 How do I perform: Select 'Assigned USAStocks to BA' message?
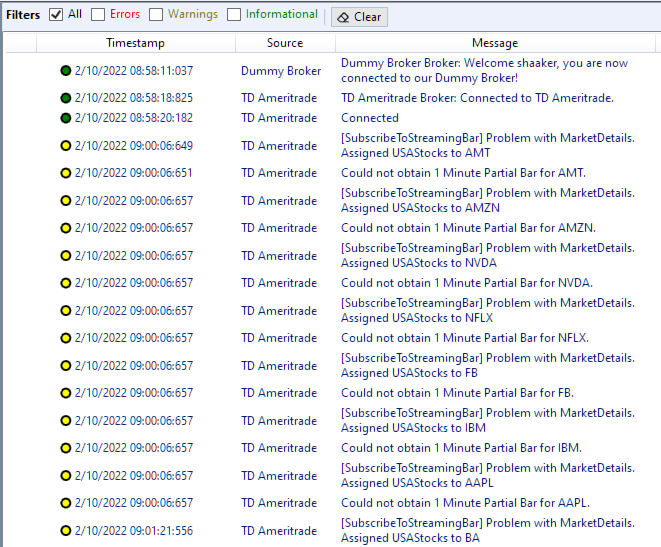pos(488,530)
